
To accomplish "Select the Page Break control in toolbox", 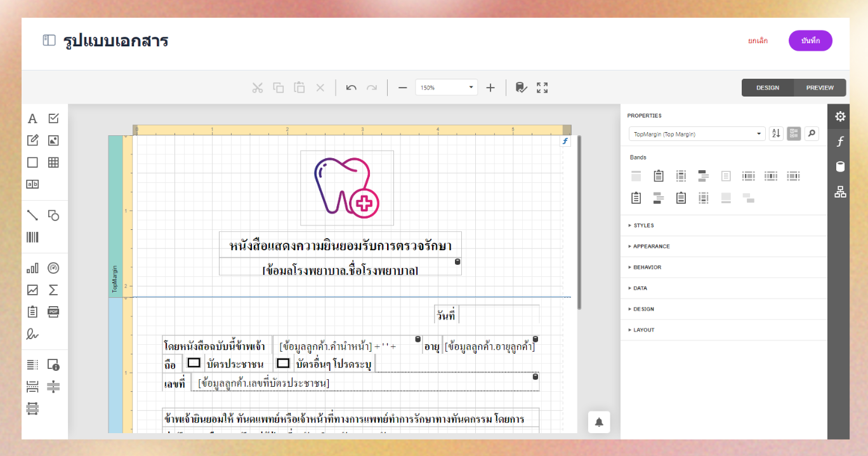I will pos(32,386).
